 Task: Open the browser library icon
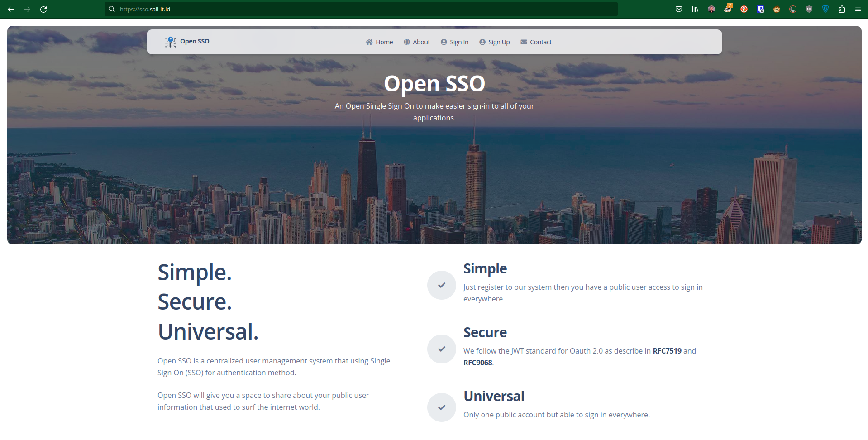[695, 9]
